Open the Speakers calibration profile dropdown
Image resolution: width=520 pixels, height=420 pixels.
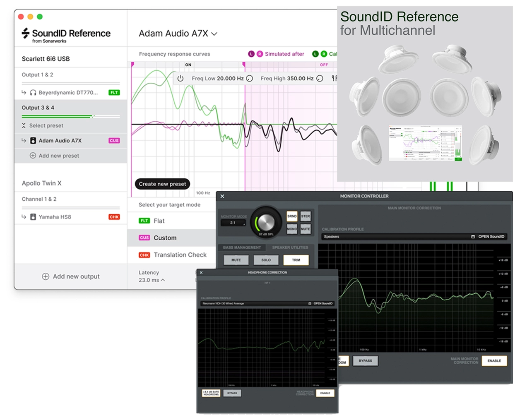point(395,237)
